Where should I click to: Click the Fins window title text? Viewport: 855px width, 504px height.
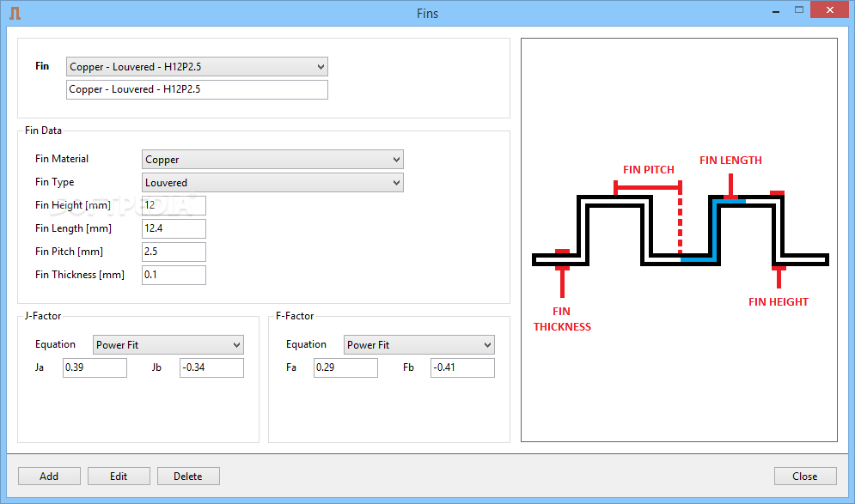tap(428, 14)
